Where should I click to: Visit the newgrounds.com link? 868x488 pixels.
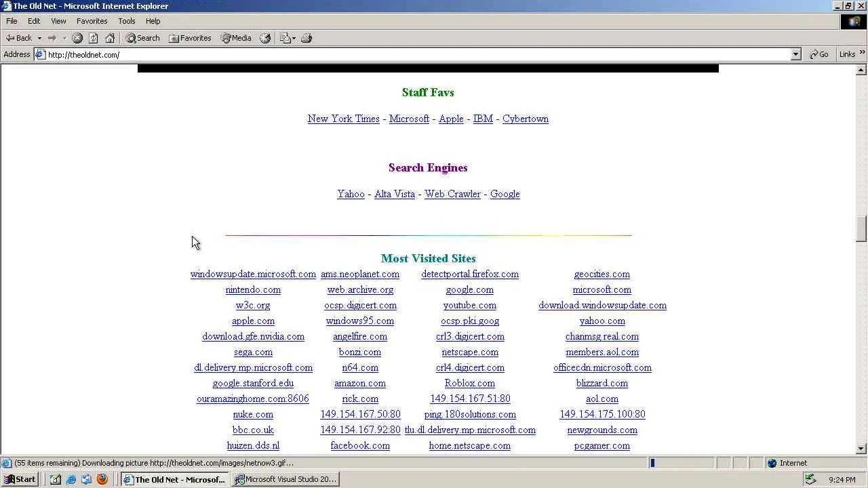point(602,430)
